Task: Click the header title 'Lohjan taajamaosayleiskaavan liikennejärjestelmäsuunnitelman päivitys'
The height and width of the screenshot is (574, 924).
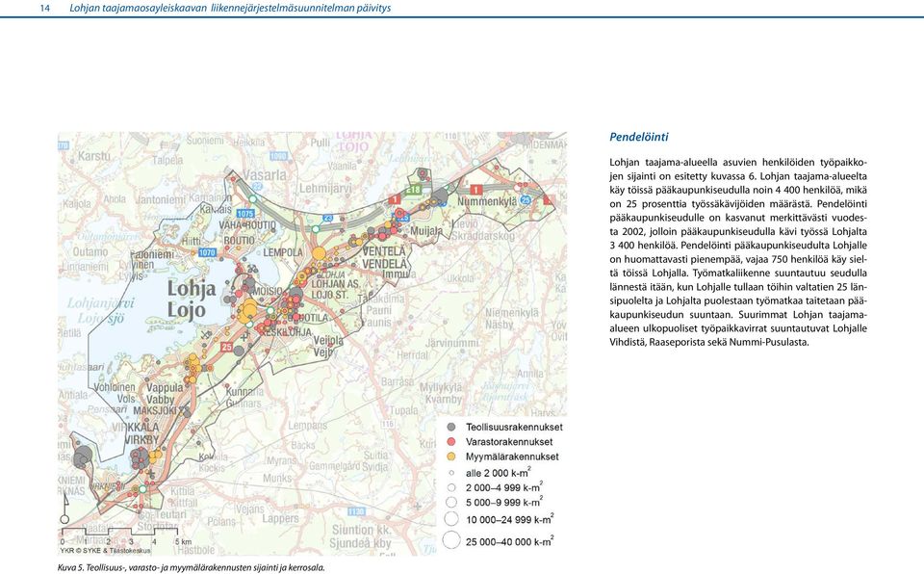Action: [230, 9]
